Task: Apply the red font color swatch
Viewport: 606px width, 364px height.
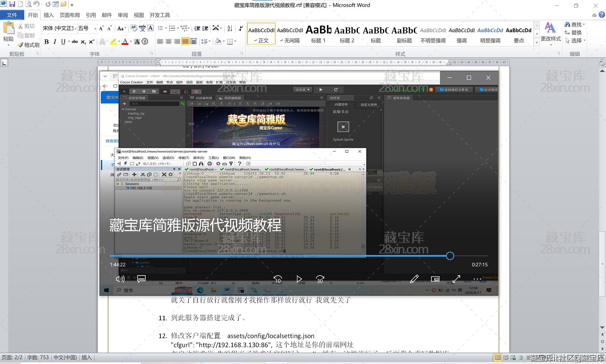Action: [125, 42]
